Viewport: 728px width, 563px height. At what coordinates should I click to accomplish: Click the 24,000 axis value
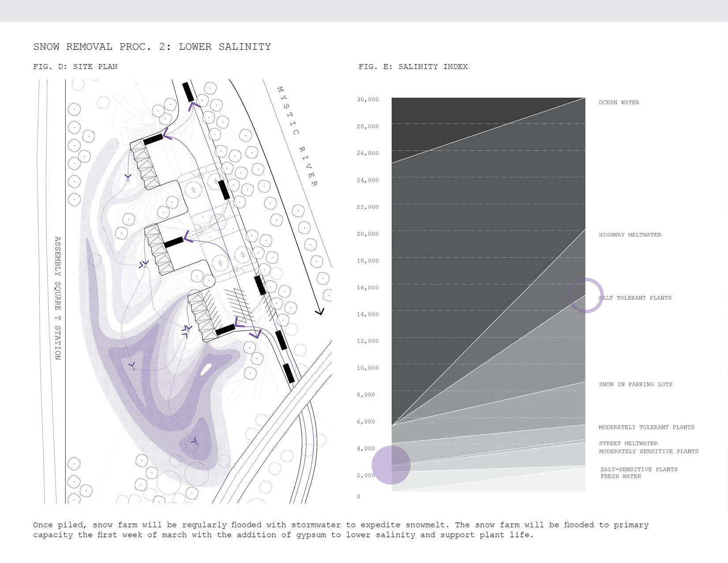(368, 181)
